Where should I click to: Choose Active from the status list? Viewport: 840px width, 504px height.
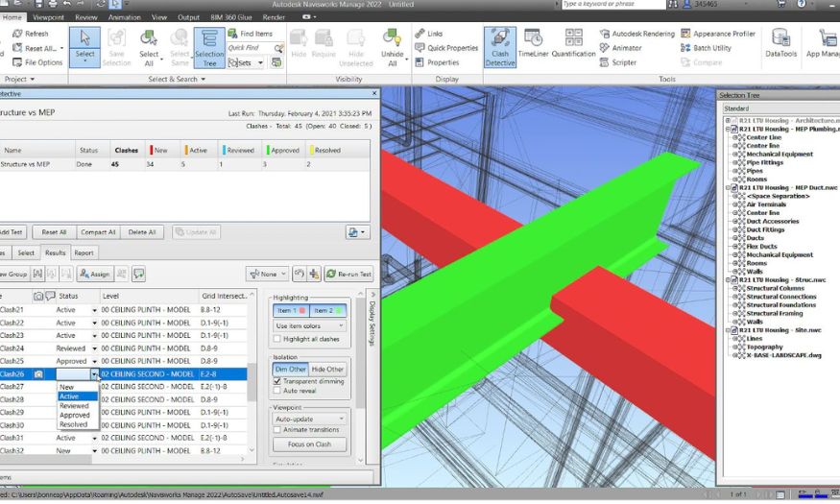tap(78, 396)
